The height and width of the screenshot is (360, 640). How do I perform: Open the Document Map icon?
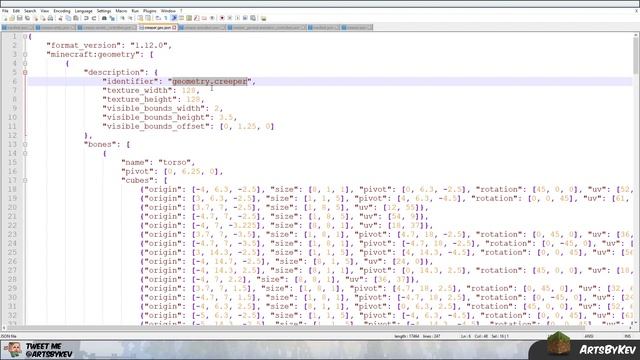(189, 18)
